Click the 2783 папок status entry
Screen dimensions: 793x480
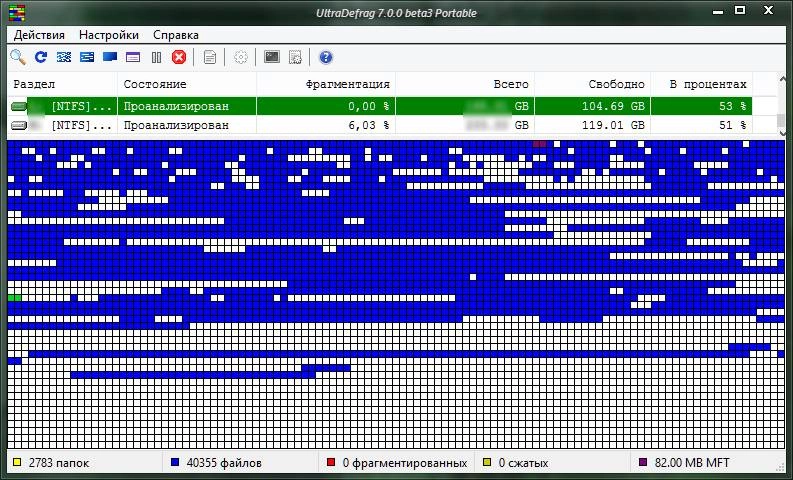[x=59, y=463]
